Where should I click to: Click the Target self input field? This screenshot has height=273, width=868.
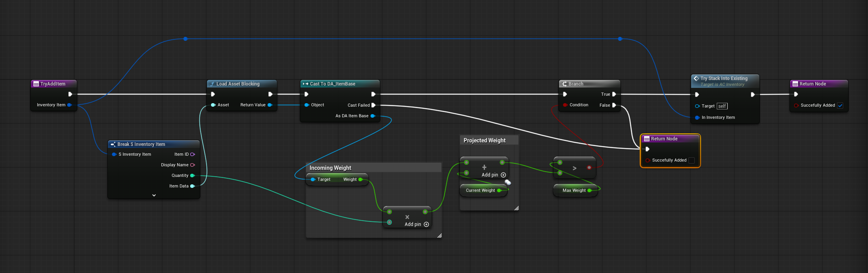pyautogui.click(x=722, y=106)
